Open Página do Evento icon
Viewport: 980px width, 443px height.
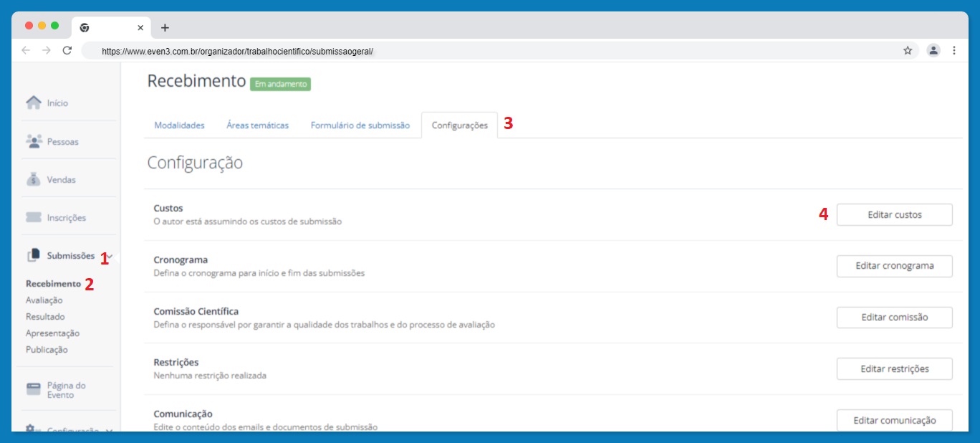(34, 389)
